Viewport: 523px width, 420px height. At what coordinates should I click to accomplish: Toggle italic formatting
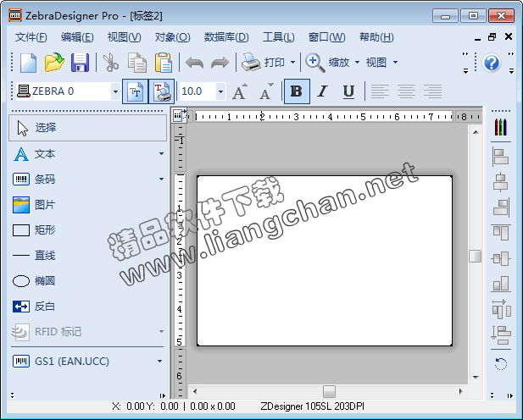[322, 91]
